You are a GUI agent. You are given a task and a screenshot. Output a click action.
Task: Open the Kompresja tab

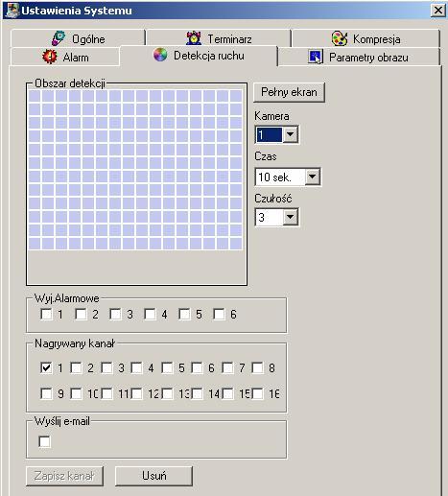(x=365, y=38)
